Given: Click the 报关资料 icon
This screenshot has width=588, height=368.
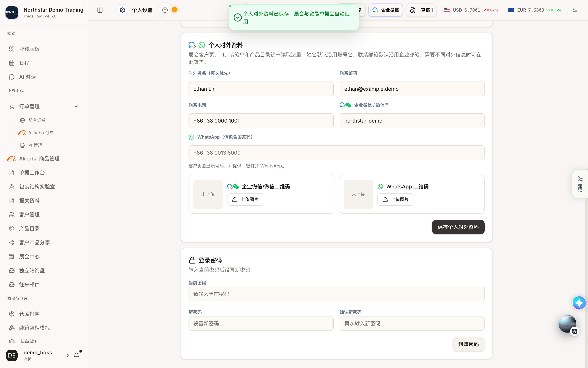Looking at the screenshot, I should [x=12, y=201].
